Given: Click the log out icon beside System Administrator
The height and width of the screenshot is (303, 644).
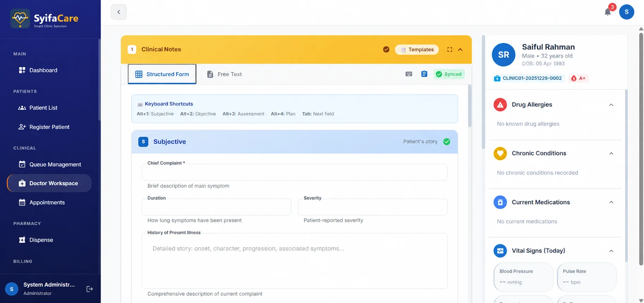Looking at the screenshot, I should 90,289.
